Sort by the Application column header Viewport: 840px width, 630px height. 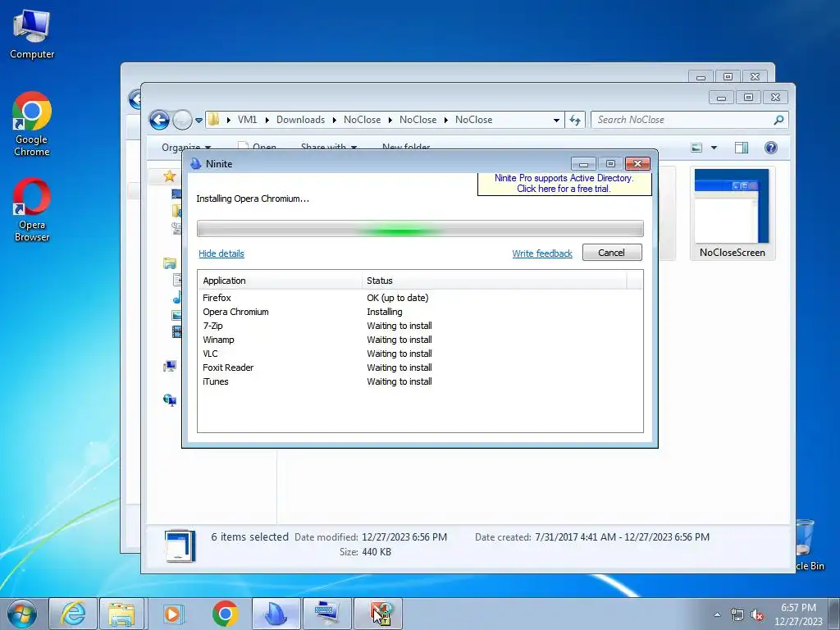pos(280,281)
